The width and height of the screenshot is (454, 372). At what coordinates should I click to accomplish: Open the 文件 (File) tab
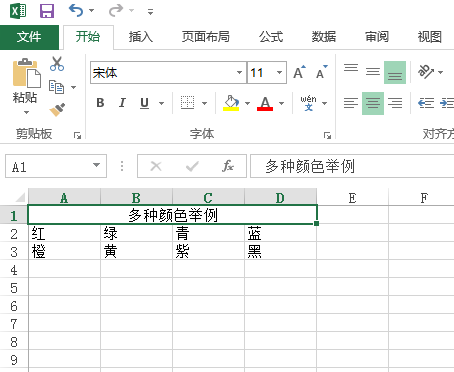pyautogui.click(x=29, y=37)
